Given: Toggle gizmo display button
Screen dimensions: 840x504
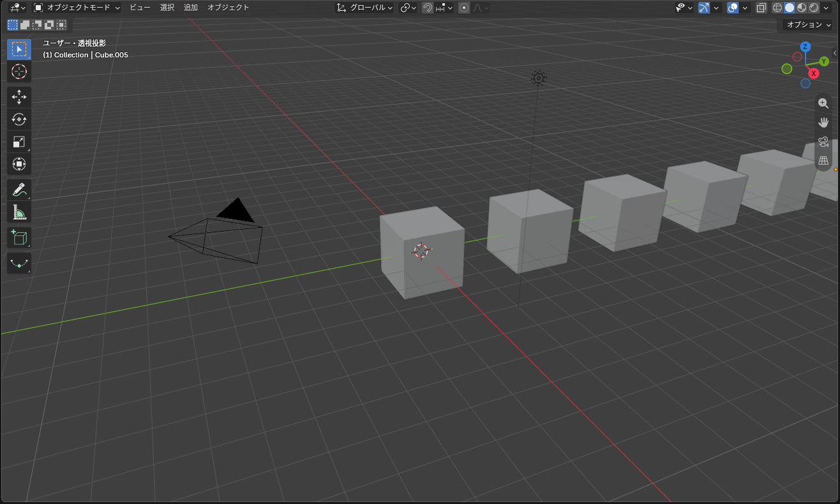Looking at the screenshot, I should click(704, 8).
